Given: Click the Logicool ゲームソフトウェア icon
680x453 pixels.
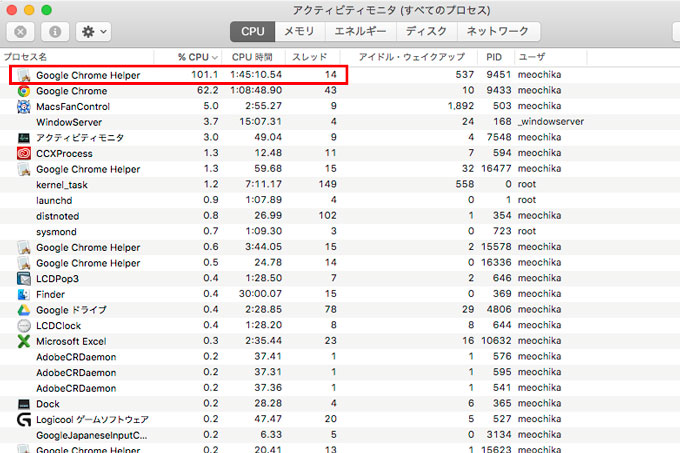Looking at the screenshot, I should 24,420.
